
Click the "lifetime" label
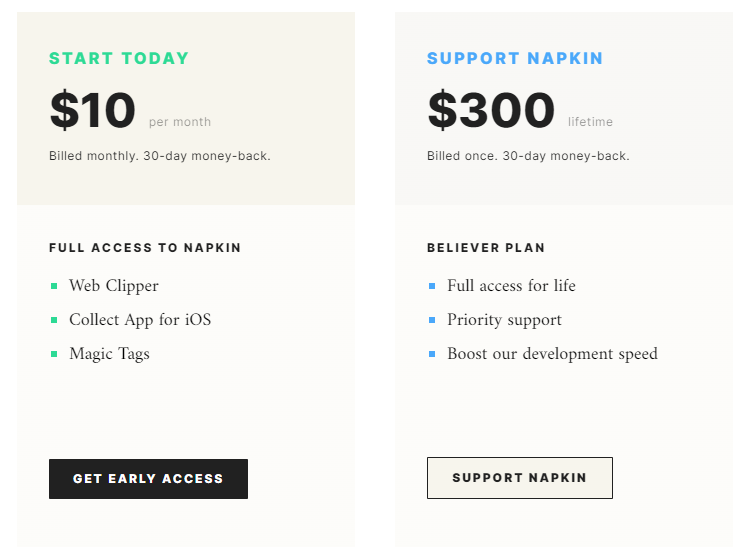[590, 122]
